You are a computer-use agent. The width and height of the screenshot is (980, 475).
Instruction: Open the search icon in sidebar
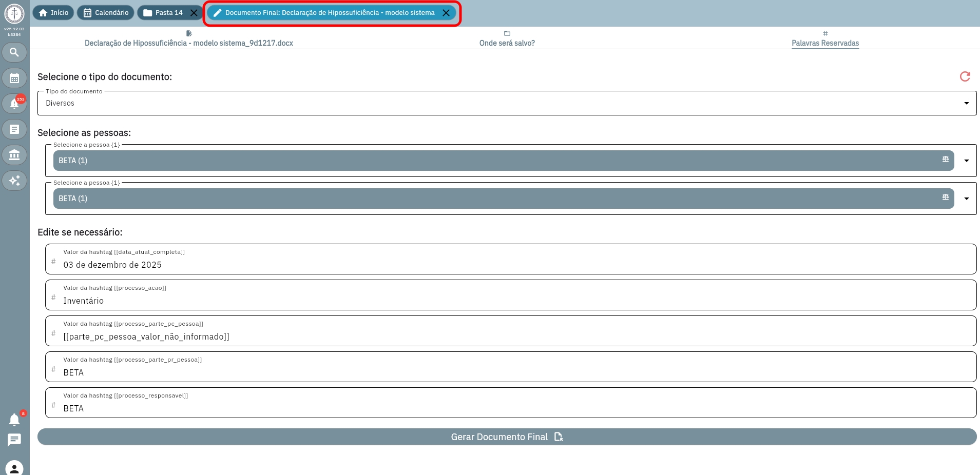click(x=14, y=52)
